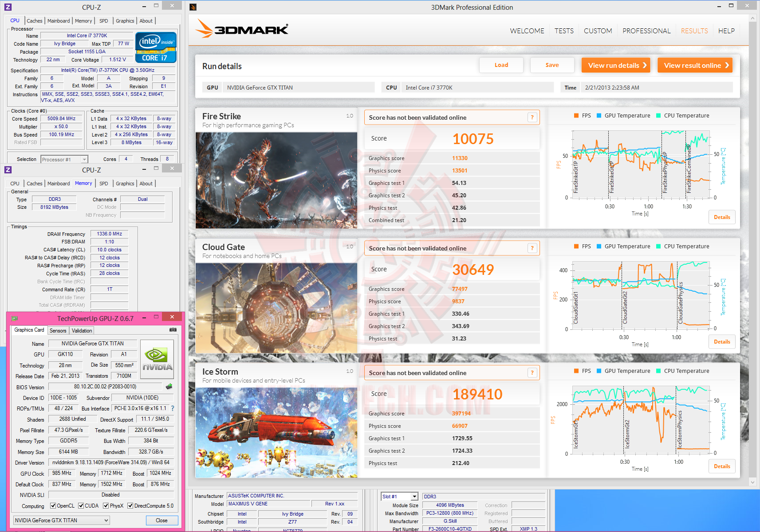
Task: Click the Load button in Run details
Action: pos(501,65)
